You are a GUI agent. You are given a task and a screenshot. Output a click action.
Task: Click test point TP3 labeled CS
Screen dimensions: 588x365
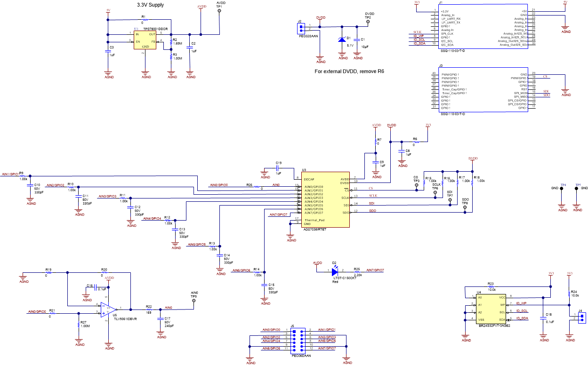(416, 184)
